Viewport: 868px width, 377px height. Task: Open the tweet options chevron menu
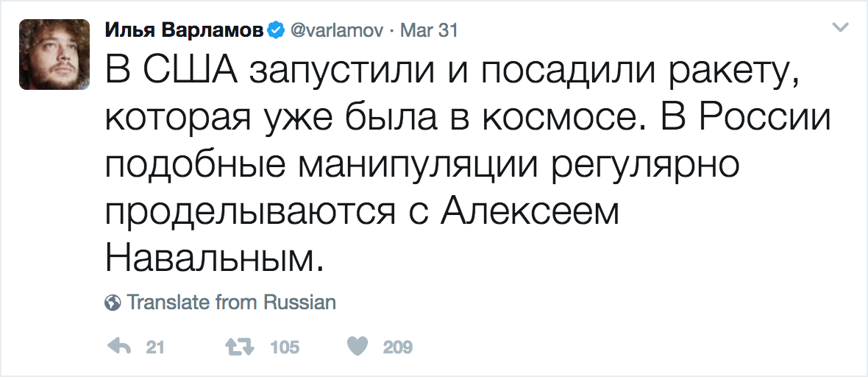[x=839, y=28]
